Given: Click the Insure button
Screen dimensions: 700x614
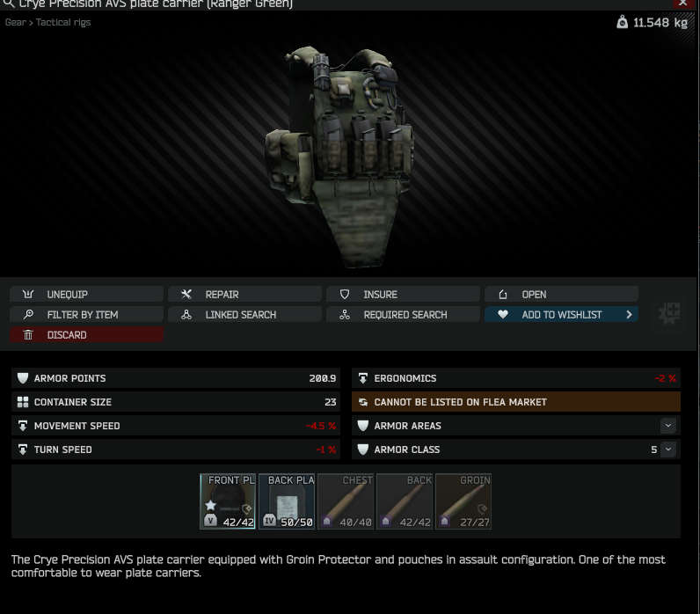Looking at the screenshot, I should click(x=403, y=295).
